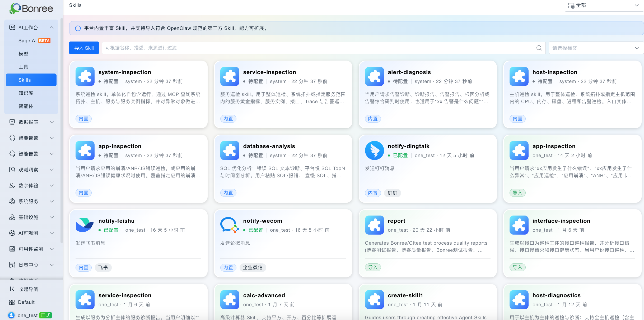Click the database-analysis puzzle icon
Image resolution: width=644 pixels, height=320 pixels.
point(230,150)
